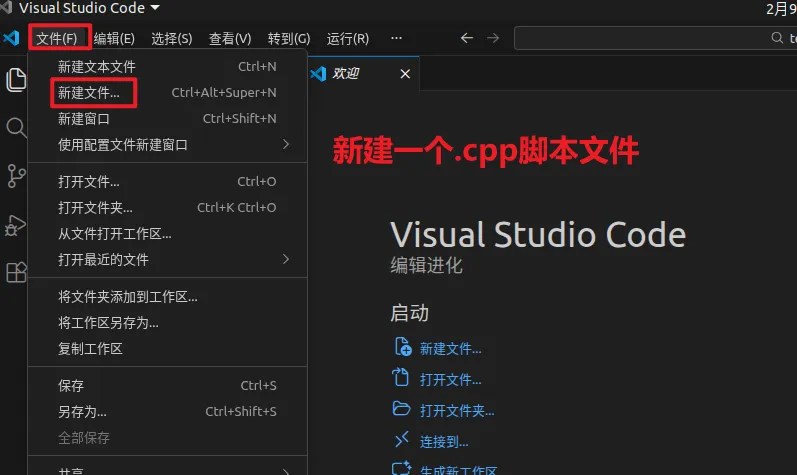Open the Search view in activity bar
Image resolution: width=797 pixels, height=475 pixels.
(x=16, y=128)
